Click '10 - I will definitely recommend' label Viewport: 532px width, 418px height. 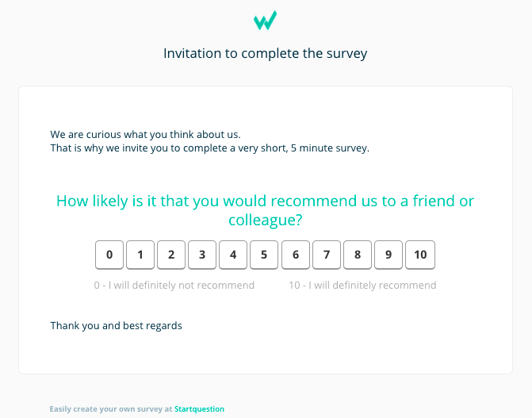[x=362, y=285]
